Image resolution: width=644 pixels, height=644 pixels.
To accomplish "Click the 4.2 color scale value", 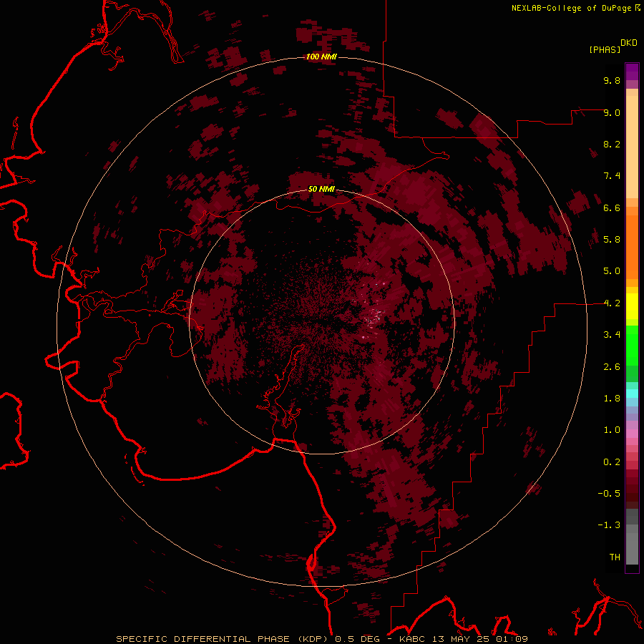I will click(x=612, y=303).
